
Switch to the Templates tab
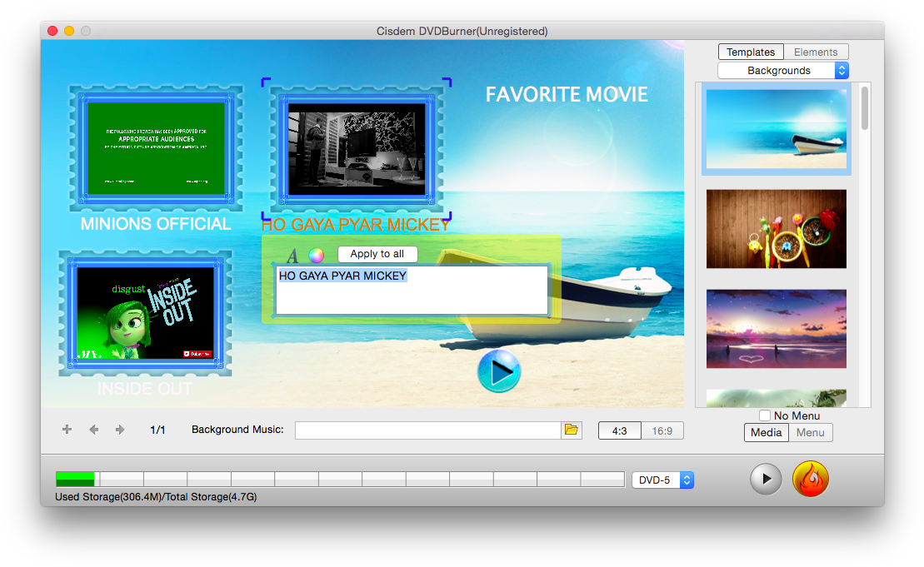point(751,52)
